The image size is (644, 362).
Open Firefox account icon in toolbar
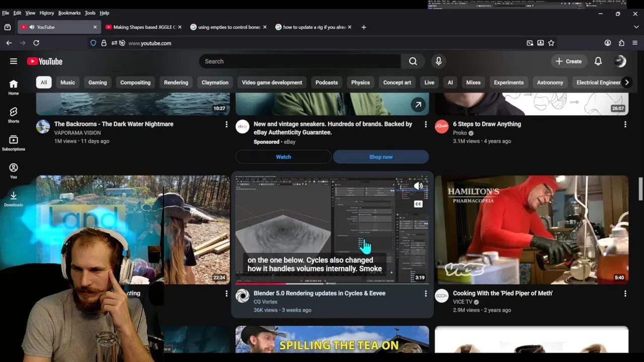608,43
